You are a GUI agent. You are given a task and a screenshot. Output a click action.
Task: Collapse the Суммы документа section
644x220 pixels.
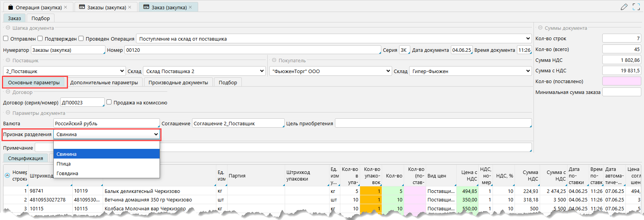point(540,28)
